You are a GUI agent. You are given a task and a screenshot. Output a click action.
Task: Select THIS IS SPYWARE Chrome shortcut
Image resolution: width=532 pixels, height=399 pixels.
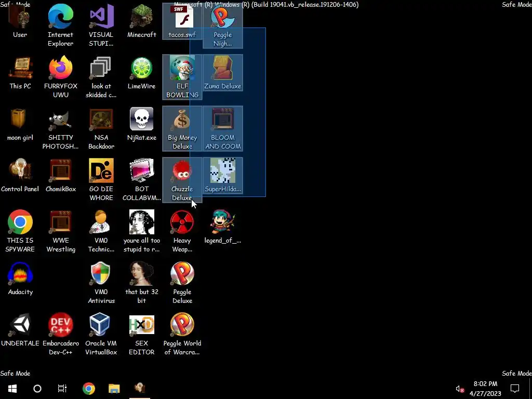[x=20, y=231]
